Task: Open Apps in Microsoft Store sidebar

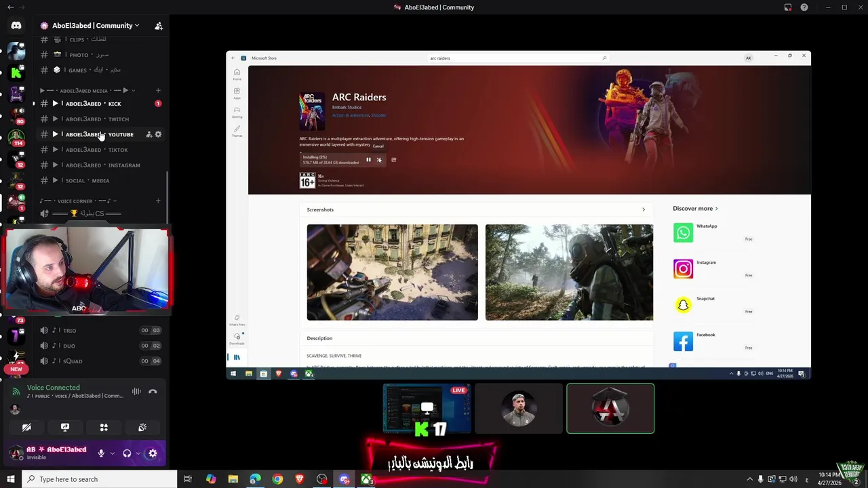Action: (237, 93)
